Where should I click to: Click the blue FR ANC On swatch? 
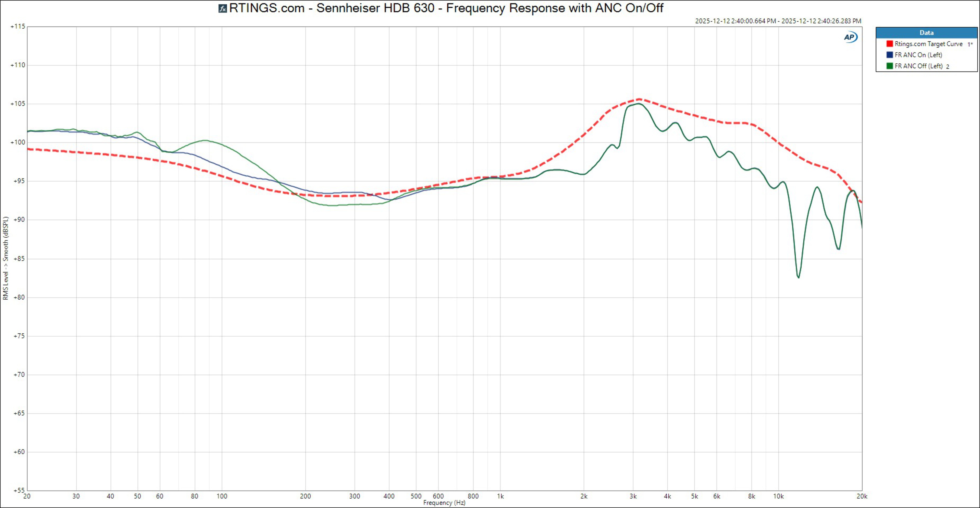889,55
